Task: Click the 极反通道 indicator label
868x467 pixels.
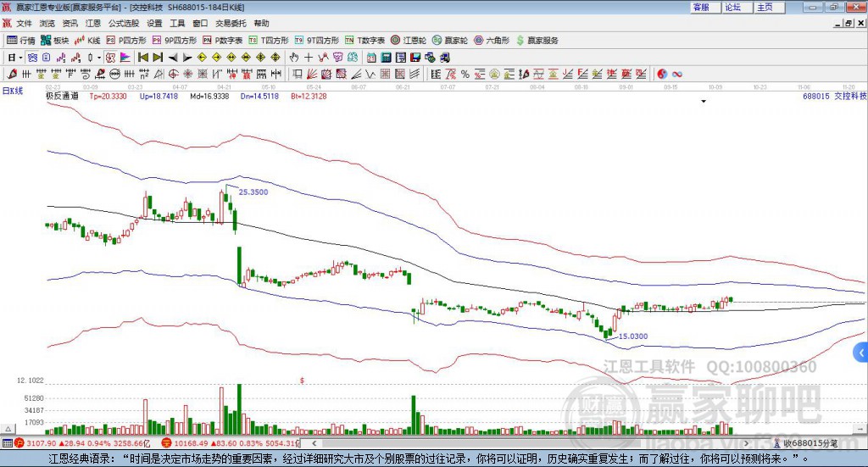Action: (62, 96)
